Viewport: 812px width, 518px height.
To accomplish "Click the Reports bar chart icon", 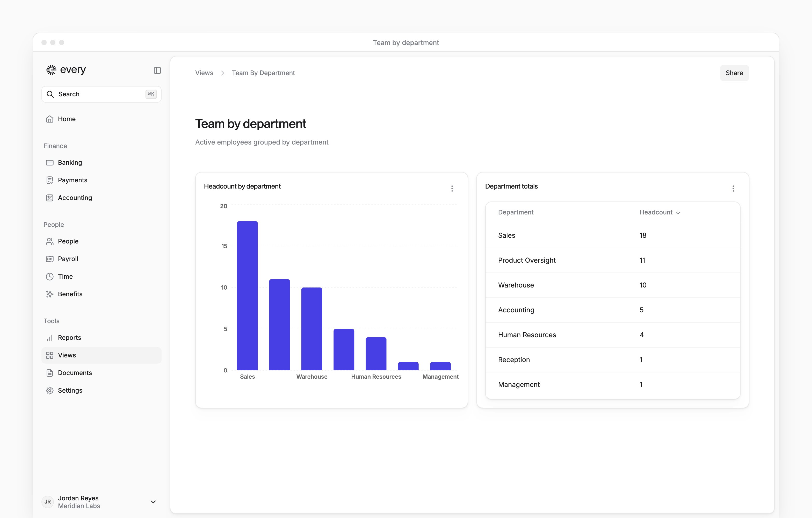I will [x=49, y=337].
